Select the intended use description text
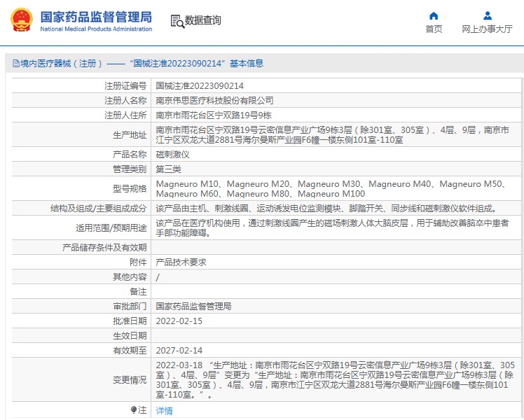The image size is (524, 420). (333, 228)
